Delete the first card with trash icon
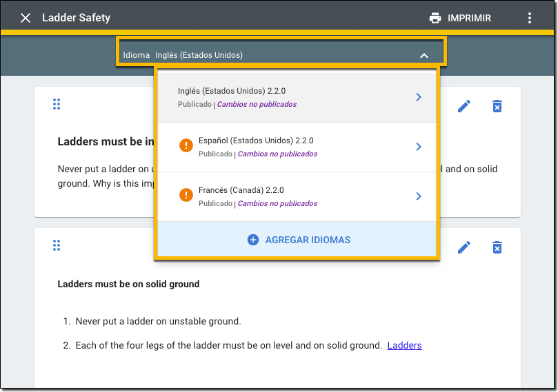Screen dimensions: 558x392 tap(497, 105)
